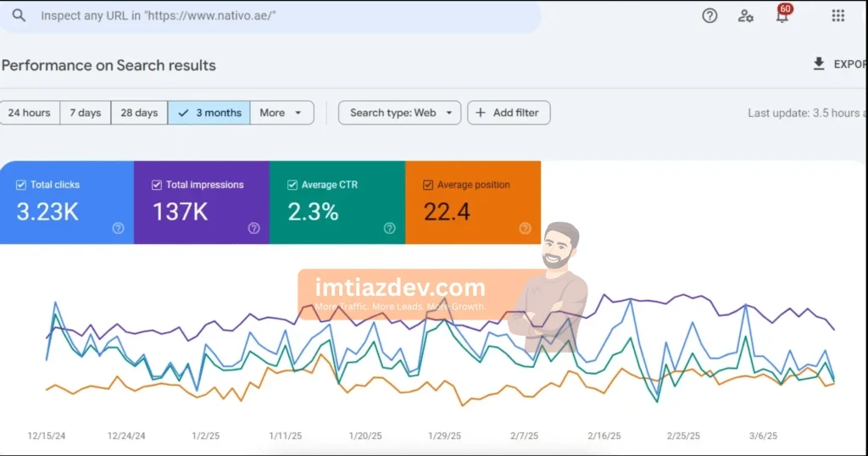This screenshot has height=456, width=868.
Task: Toggle the Total clicks checkbox
Action: point(21,185)
